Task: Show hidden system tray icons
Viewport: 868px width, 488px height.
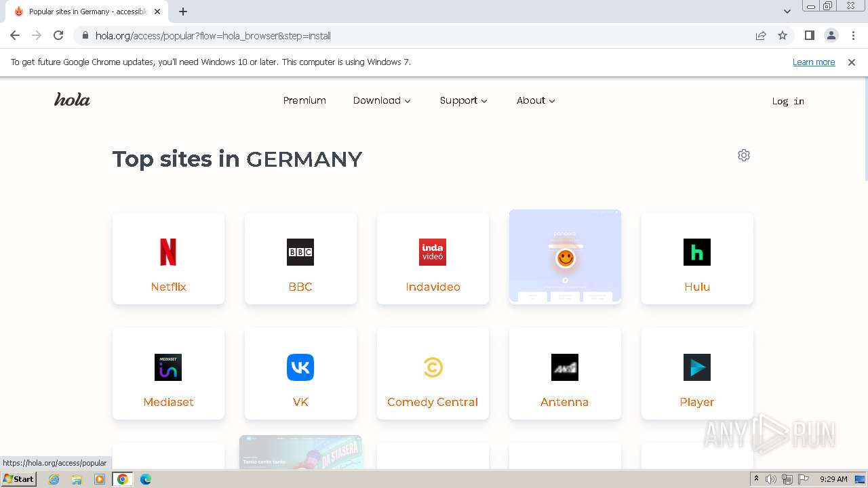Action: click(756, 479)
